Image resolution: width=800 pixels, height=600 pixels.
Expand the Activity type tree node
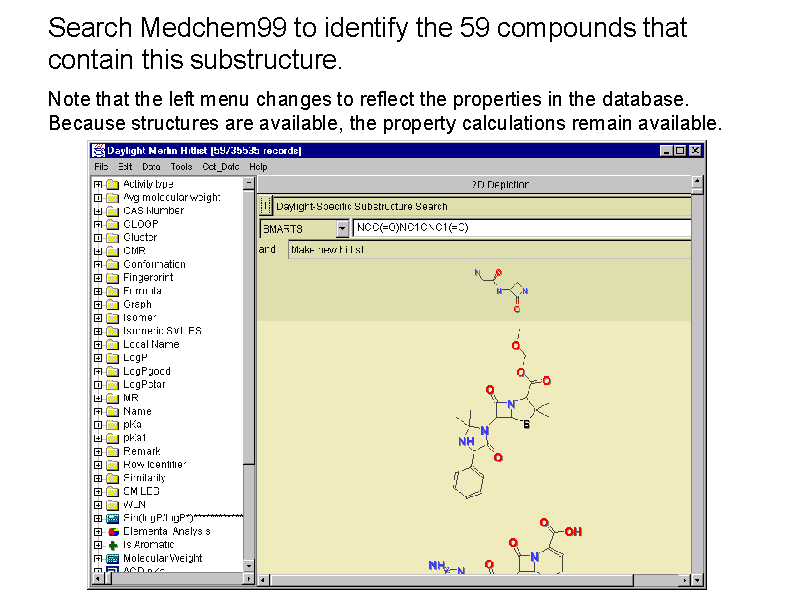pyautogui.click(x=98, y=184)
